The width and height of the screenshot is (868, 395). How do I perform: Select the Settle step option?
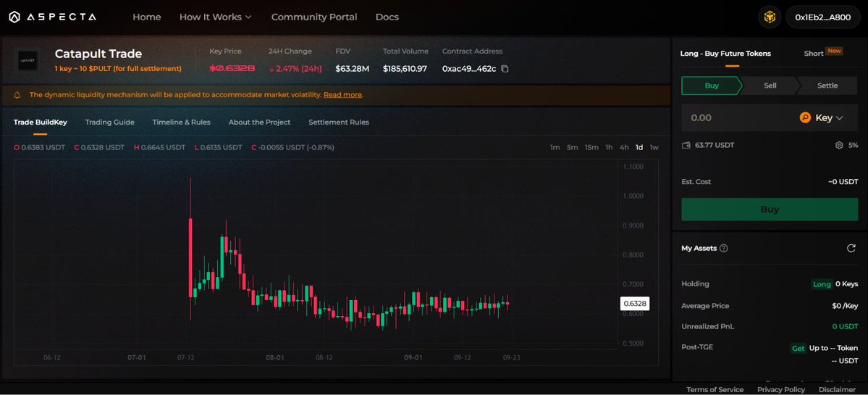pyautogui.click(x=827, y=86)
